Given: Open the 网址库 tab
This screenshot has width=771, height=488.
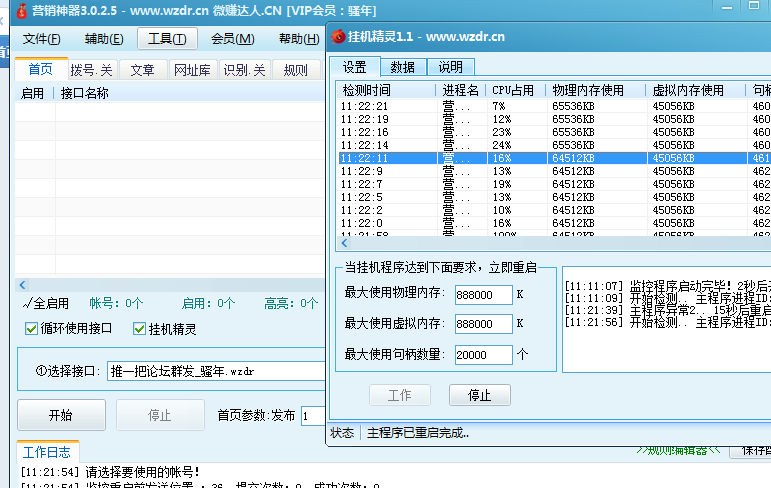Looking at the screenshot, I should (x=192, y=70).
